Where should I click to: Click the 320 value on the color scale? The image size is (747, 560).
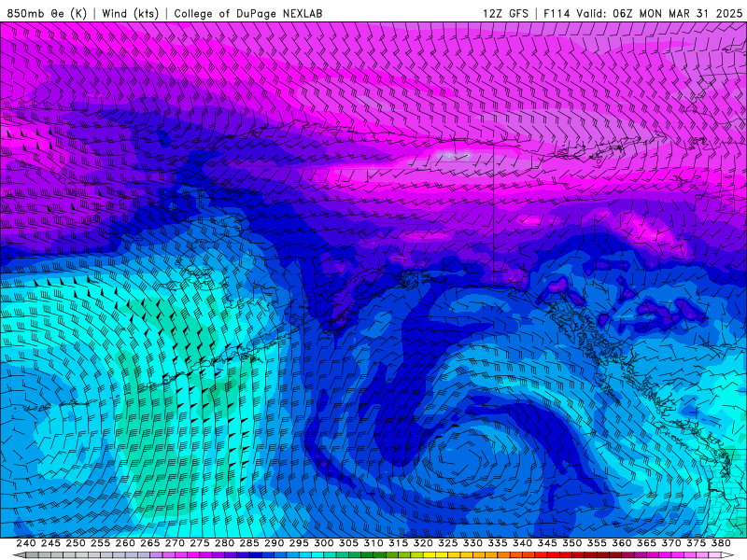pos(423,543)
